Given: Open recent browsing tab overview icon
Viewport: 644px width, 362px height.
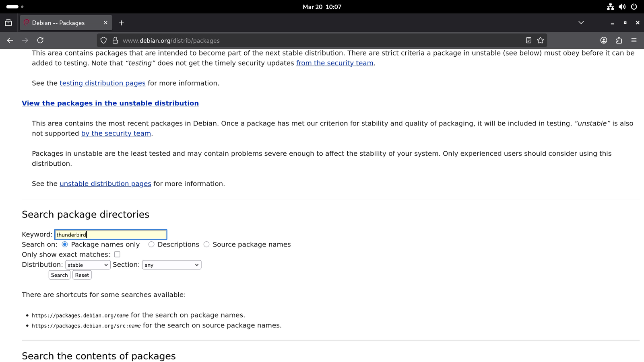Looking at the screenshot, I should pos(8,23).
